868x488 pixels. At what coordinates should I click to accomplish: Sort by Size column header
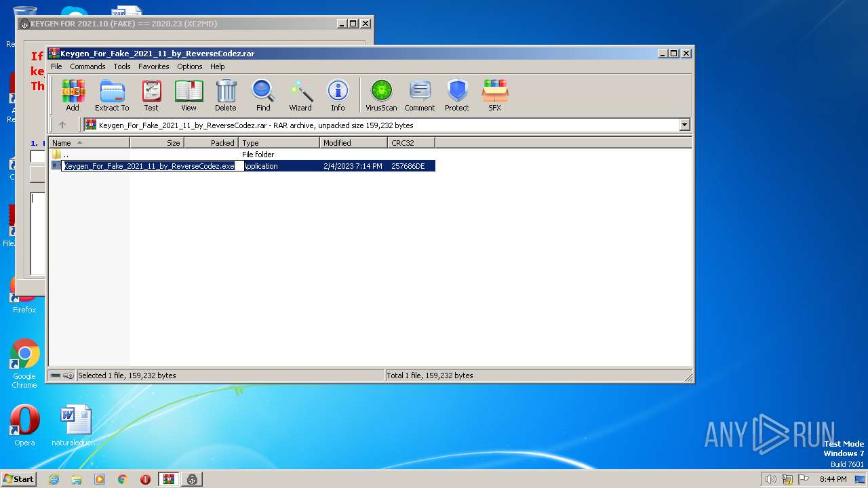coord(157,143)
